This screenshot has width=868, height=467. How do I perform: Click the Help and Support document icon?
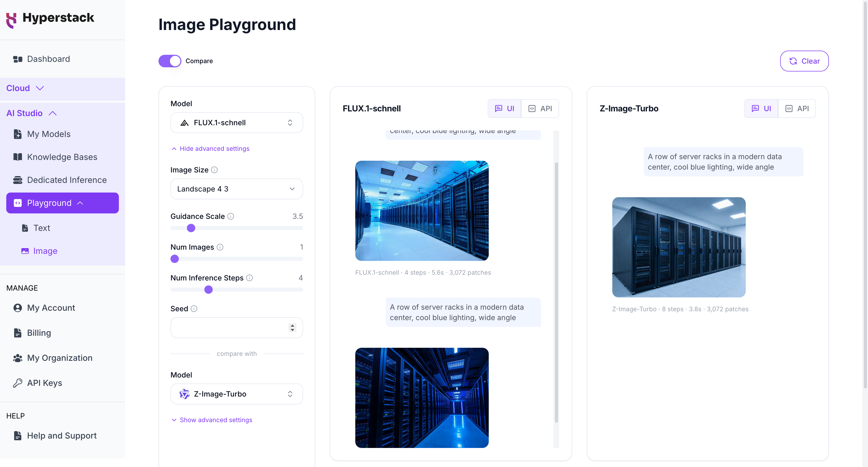[17, 436]
